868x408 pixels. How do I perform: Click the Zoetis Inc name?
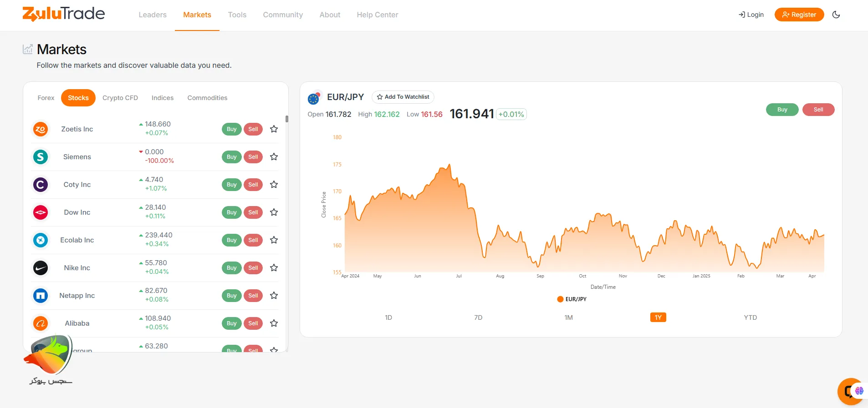pos(77,129)
